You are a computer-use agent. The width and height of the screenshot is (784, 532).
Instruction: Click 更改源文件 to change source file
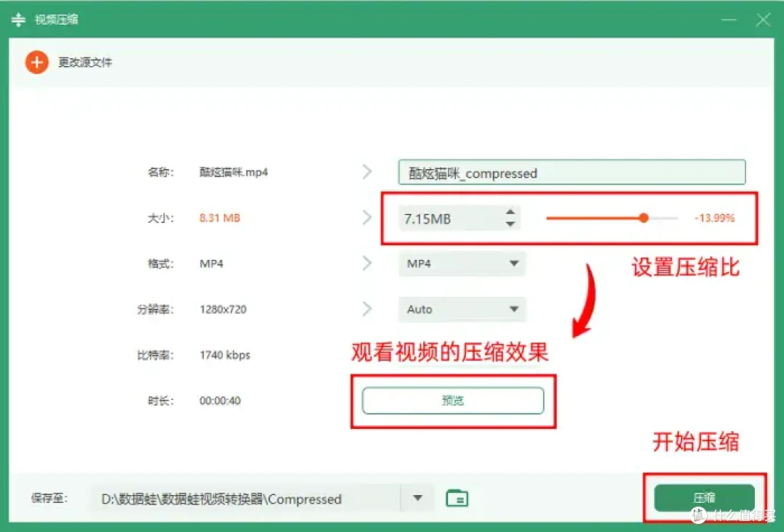85,62
